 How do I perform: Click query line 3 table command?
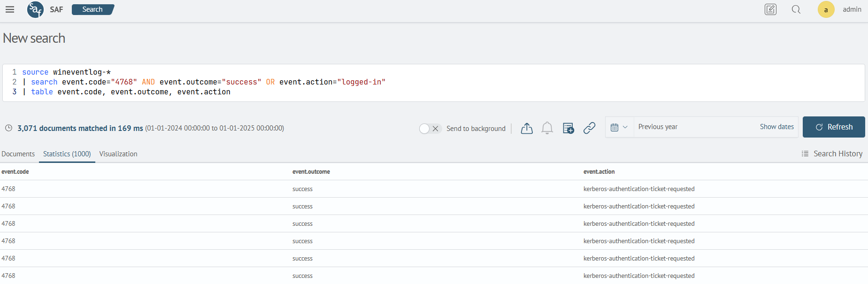click(x=127, y=92)
